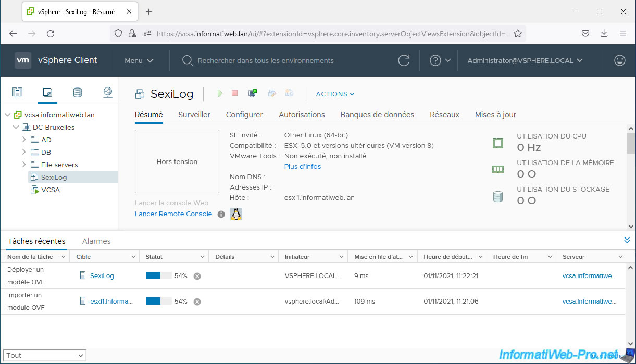Image resolution: width=636 pixels, height=364 pixels.
Task: Open the smiley feedback icon
Action: (619, 60)
